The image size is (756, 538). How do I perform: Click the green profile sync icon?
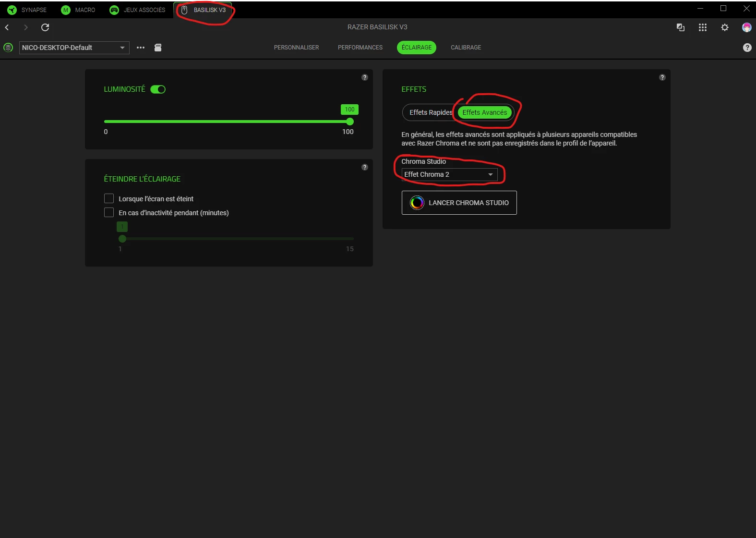point(8,48)
